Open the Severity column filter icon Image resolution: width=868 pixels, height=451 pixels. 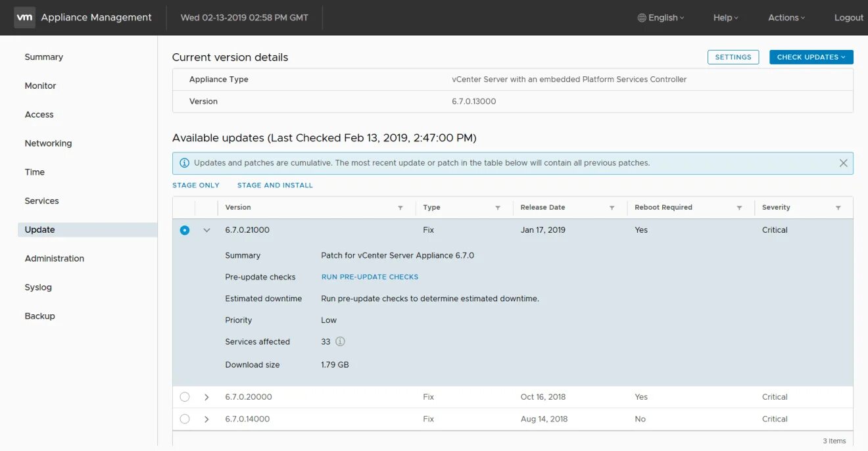click(x=838, y=208)
